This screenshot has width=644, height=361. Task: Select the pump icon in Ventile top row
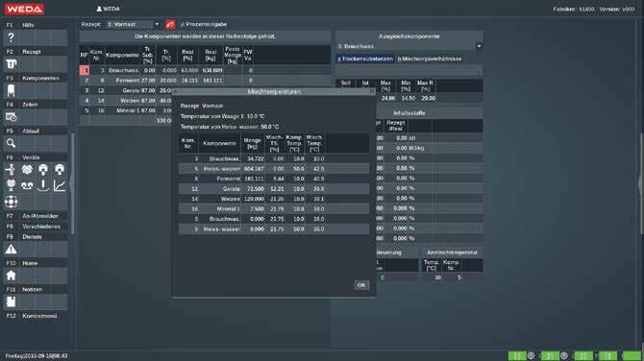tap(27, 169)
